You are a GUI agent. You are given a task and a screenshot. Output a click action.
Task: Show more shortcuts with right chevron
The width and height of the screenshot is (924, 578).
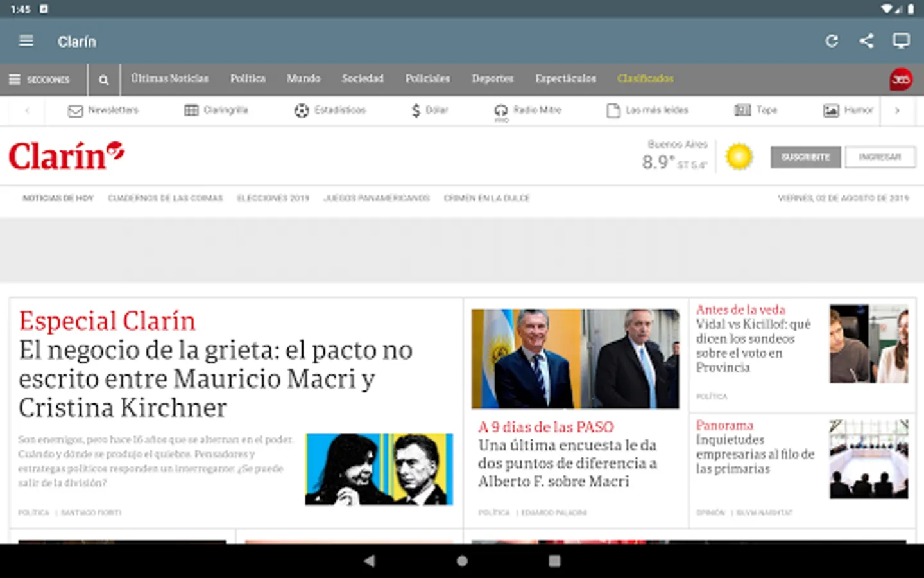[x=897, y=110]
